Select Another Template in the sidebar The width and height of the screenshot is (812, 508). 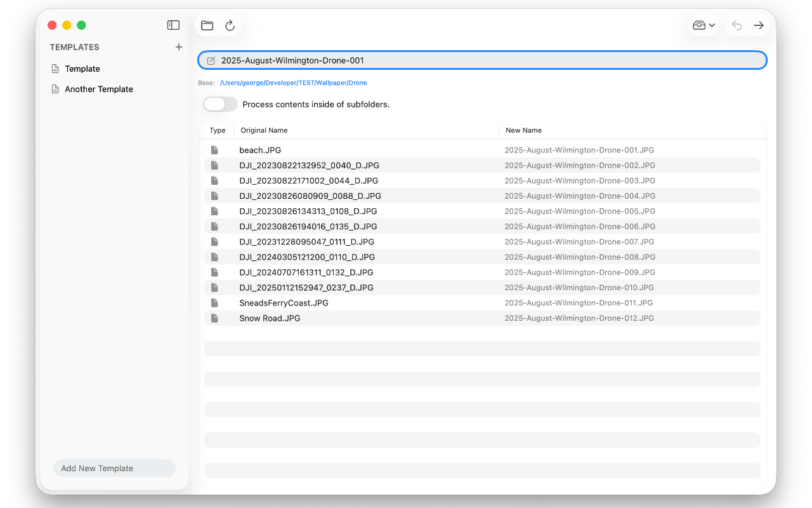pyautogui.click(x=99, y=90)
